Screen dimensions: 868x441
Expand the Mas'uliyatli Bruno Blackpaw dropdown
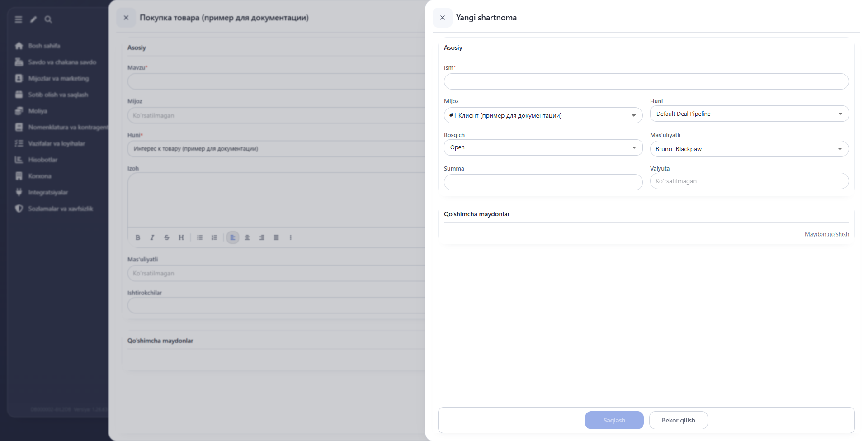(749, 149)
